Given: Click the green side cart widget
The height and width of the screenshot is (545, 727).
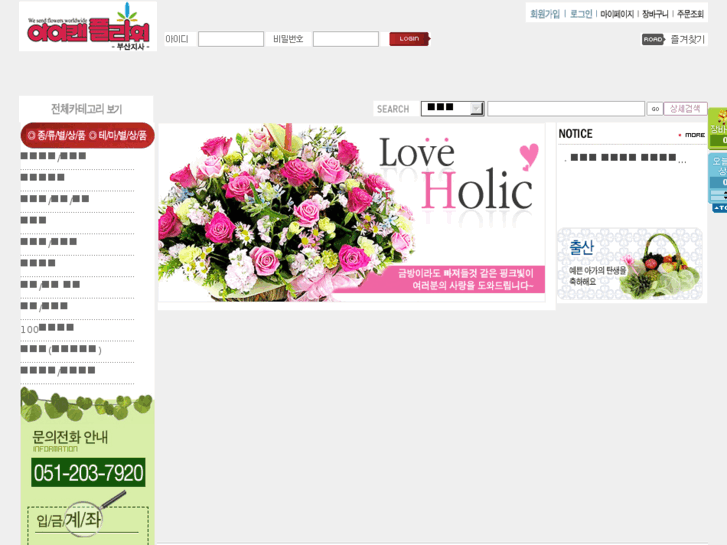Looking at the screenshot, I should 718,128.
